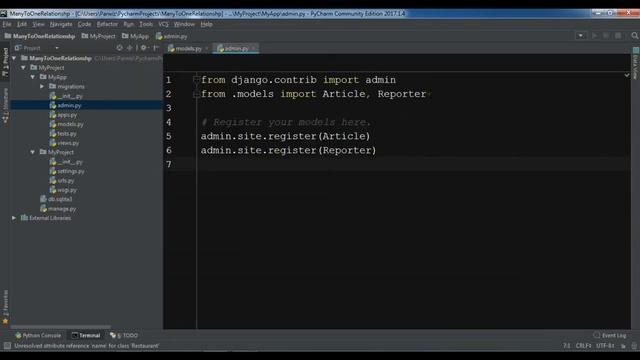Open the Edit menu
The image size is (640, 360).
pos(22,24)
